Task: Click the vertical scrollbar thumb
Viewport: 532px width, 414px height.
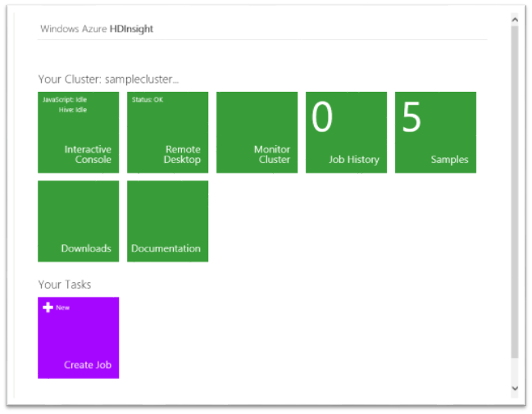Action: (x=515, y=192)
